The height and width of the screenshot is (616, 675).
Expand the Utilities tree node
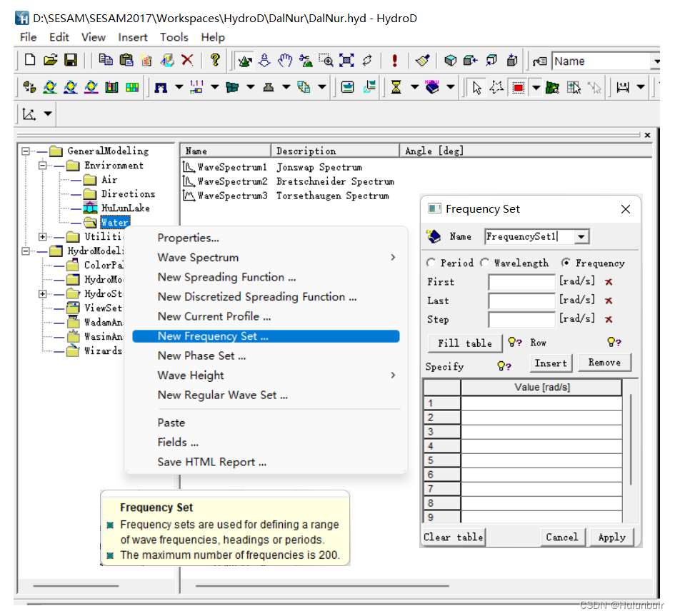click(x=42, y=236)
